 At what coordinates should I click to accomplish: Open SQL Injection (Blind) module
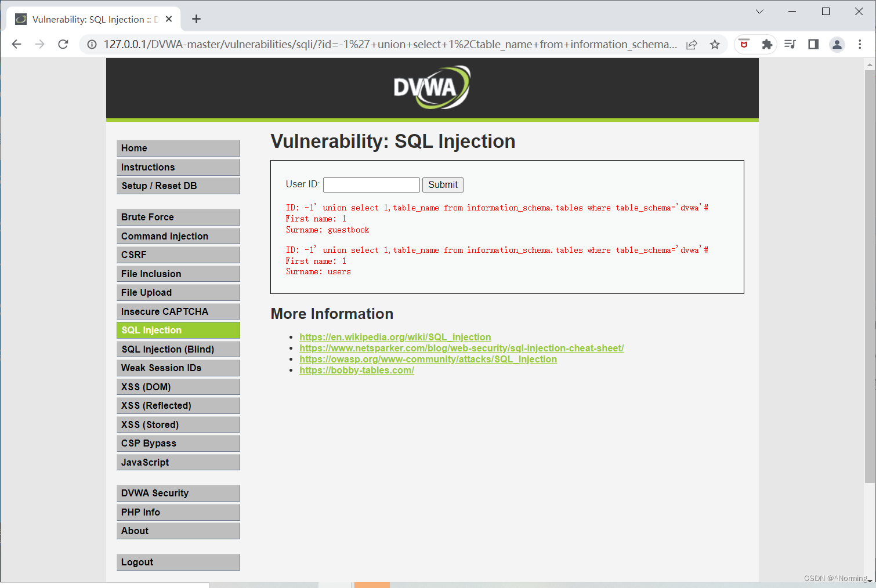point(178,349)
